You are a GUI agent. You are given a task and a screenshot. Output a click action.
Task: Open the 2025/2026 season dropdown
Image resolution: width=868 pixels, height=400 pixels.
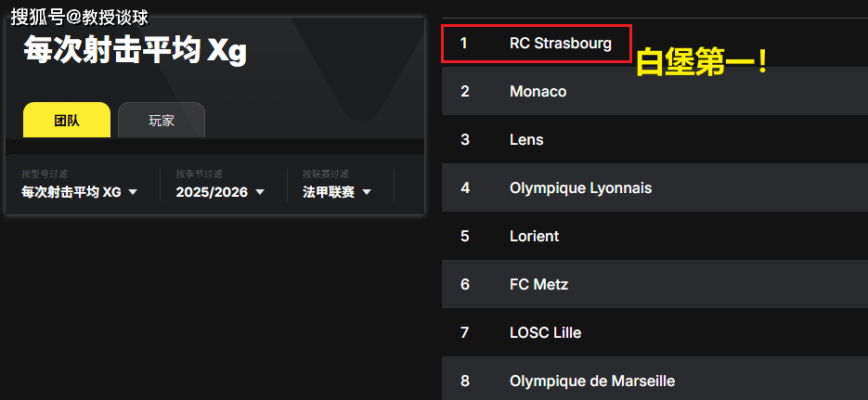pos(220,192)
